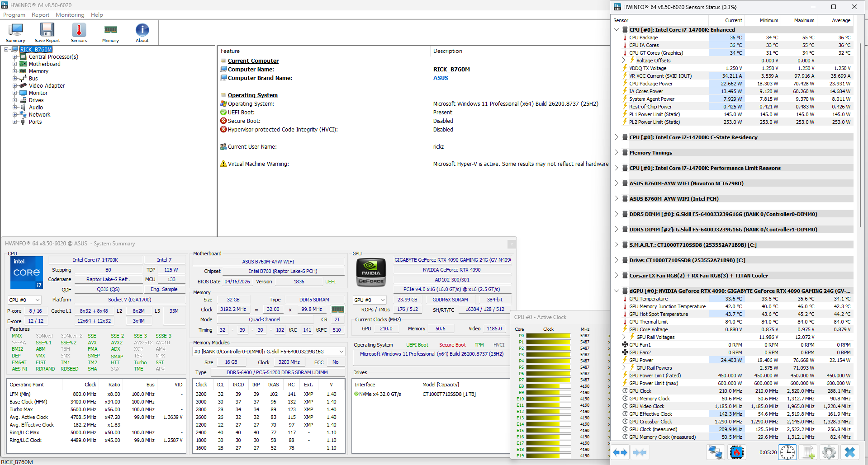Click the Intel Core i7-14700K CPU name field
Viewport: 868px width, 465px height.
tap(95, 260)
